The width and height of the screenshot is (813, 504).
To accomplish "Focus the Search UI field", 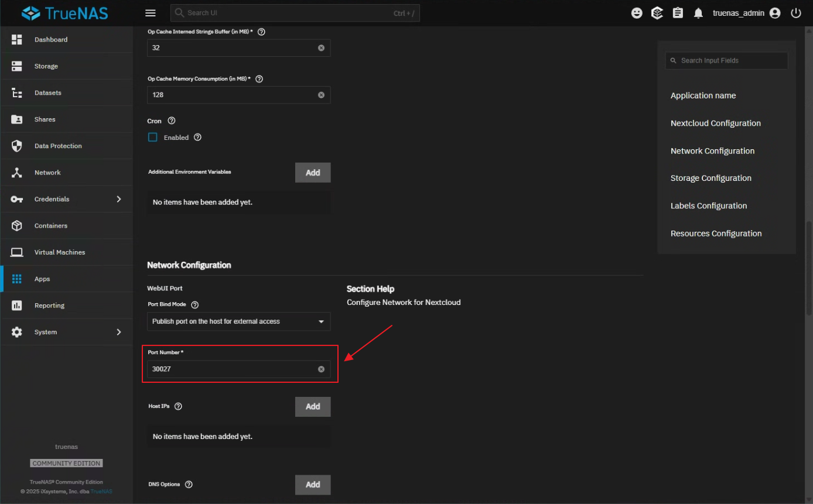I will tap(295, 13).
